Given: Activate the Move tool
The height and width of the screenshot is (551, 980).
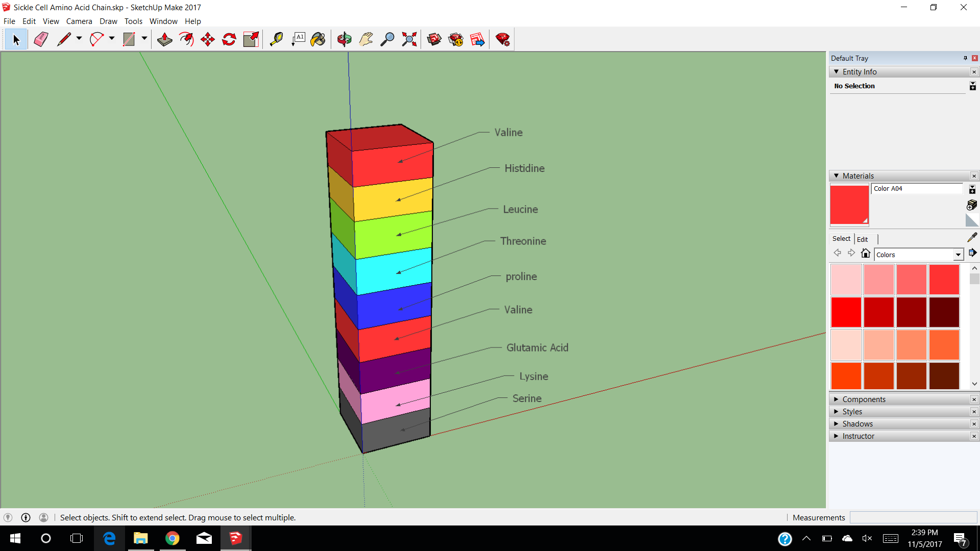Looking at the screenshot, I should click(208, 39).
